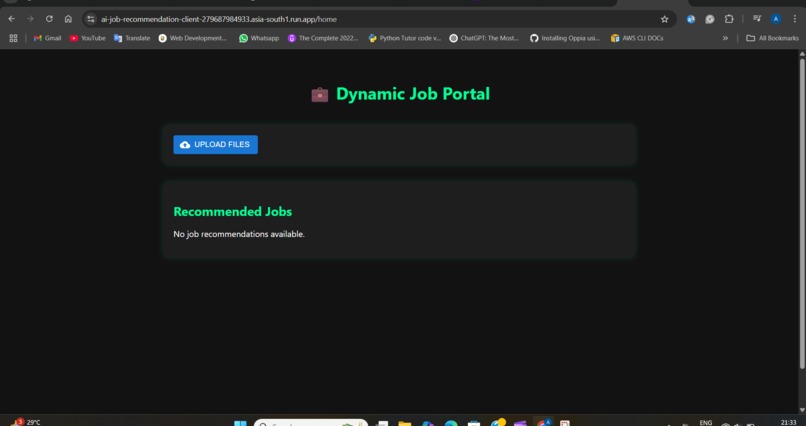
Task: Bookmark this page with the star icon
Action: pos(664,19)
